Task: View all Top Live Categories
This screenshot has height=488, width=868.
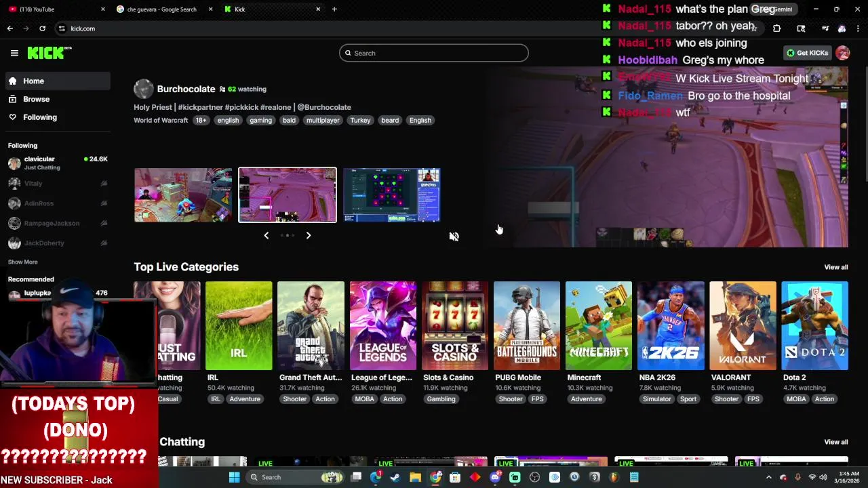Action: point(835,267)
